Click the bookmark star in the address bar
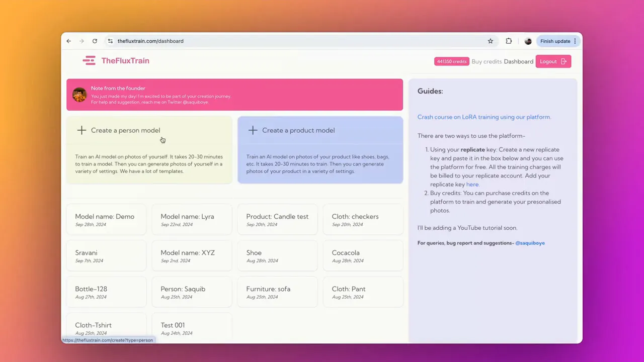Viewport: 644px width, 362px height. click(490, 41)
